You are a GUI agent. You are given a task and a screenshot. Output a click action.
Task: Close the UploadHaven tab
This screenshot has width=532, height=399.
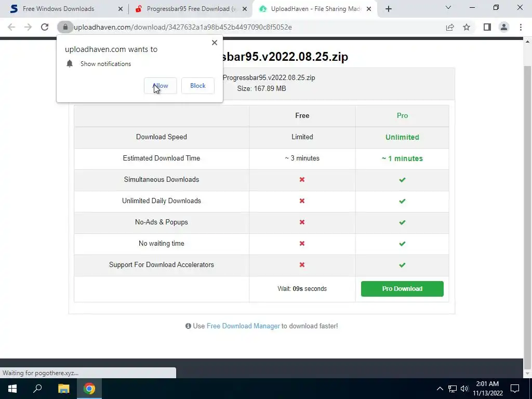point(369,9)
